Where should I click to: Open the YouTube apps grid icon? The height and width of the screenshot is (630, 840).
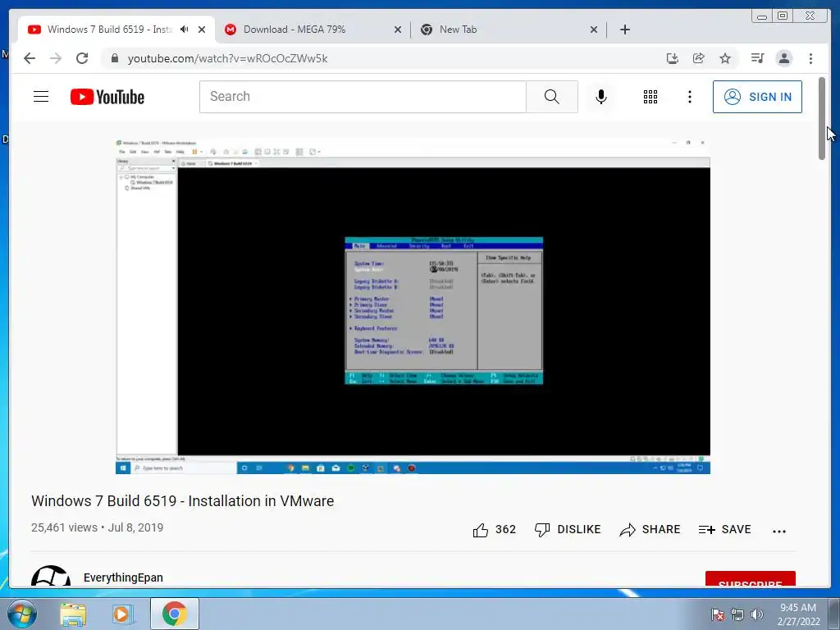point(651,97)
